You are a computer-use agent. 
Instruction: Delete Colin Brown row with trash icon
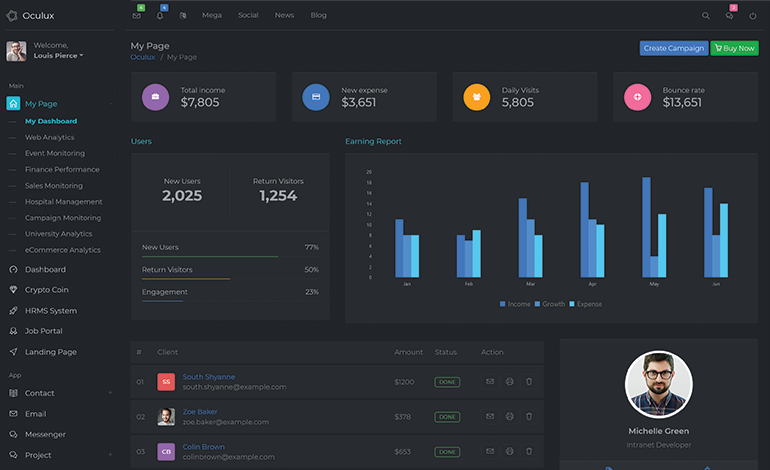point(529,451)
